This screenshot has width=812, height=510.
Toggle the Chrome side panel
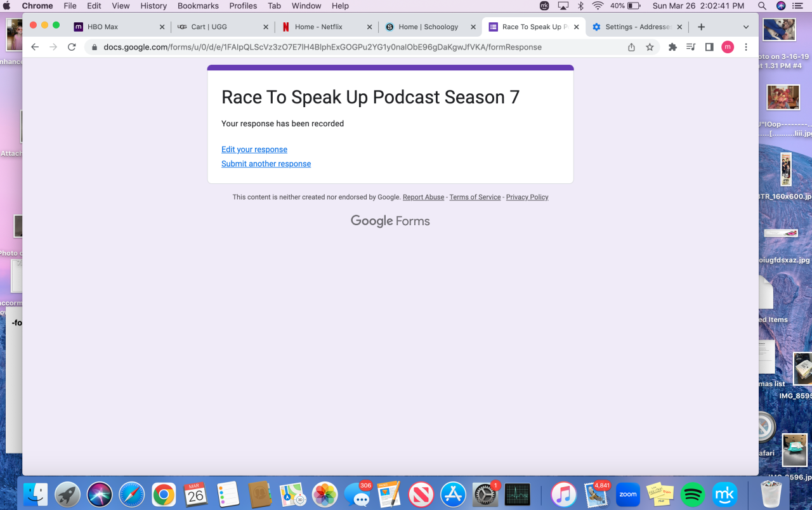point(709,47)
